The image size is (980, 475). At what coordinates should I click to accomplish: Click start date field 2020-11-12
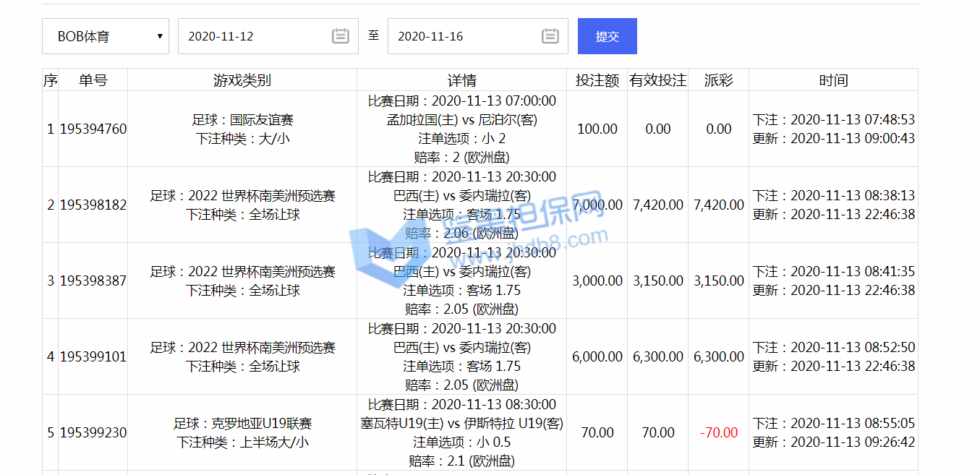click(253, 36)
